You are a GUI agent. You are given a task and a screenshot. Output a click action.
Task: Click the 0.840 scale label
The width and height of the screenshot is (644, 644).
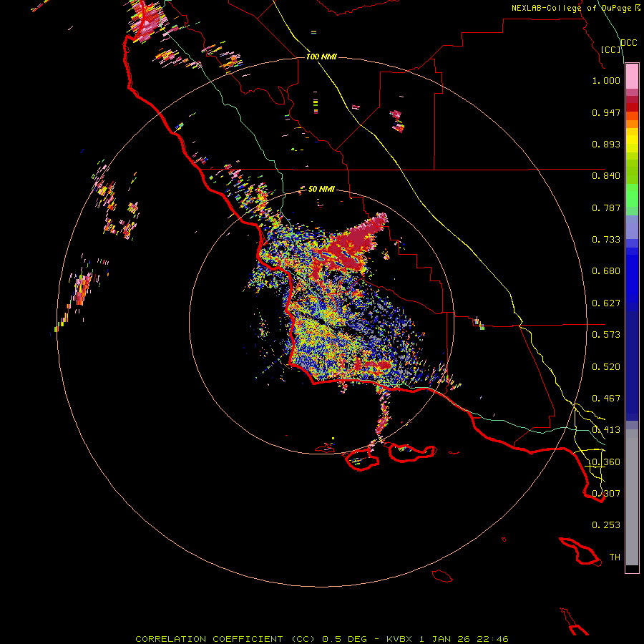606,176
